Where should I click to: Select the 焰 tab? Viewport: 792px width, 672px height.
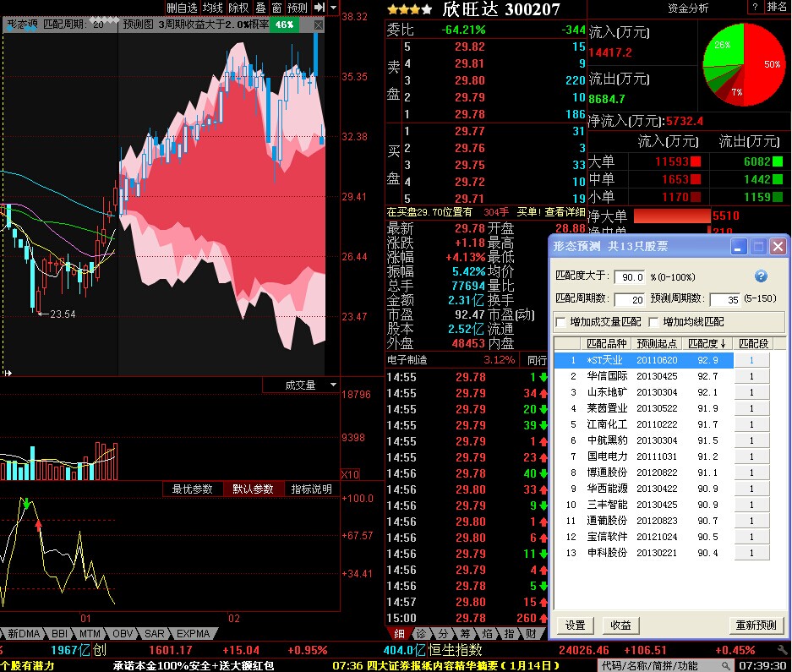488,634
